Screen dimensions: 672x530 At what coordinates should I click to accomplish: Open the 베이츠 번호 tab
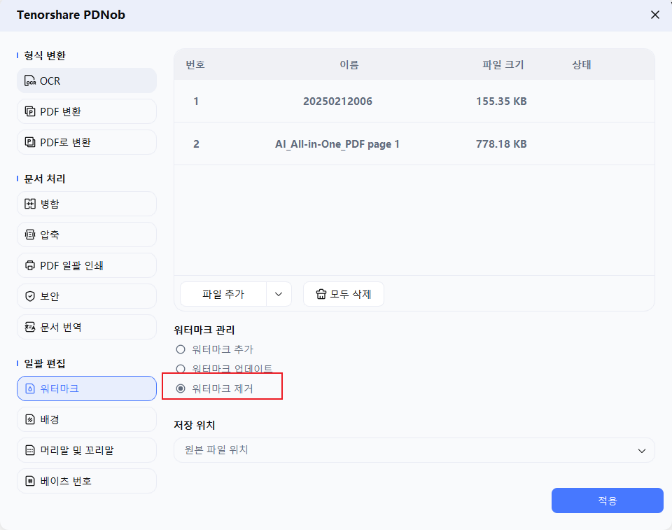point(87,481)
